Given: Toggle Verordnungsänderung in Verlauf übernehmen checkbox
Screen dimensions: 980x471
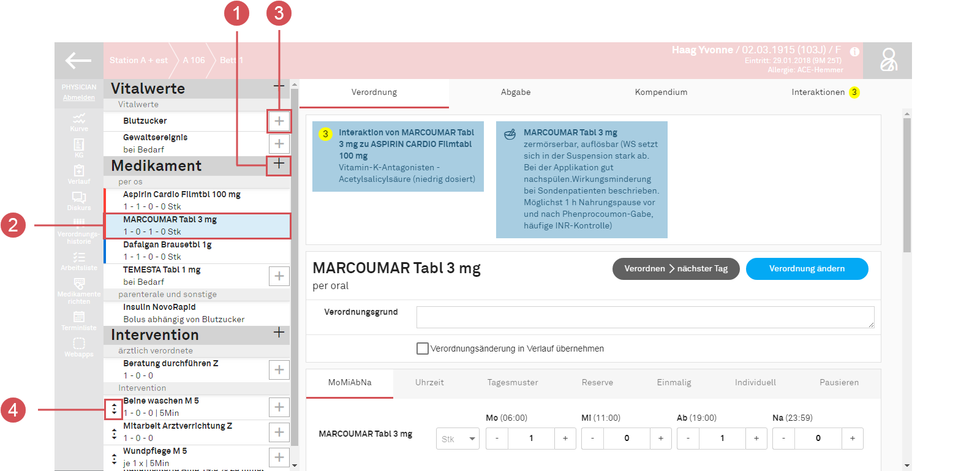Looking at the screenshot, I should (x=423, y=349).
